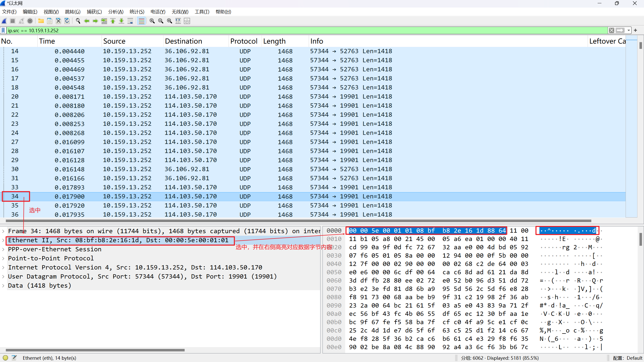Add filter button with plus sign

click(635, 31)
